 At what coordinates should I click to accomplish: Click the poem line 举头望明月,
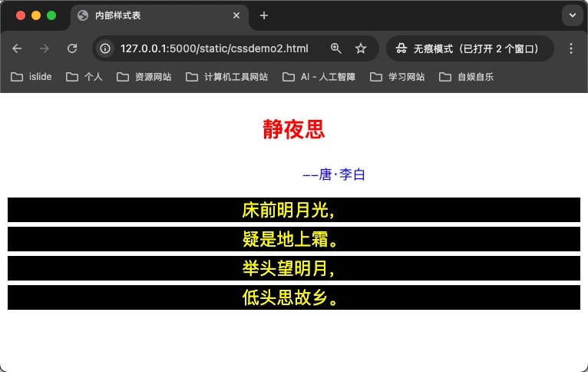[294, 268]
